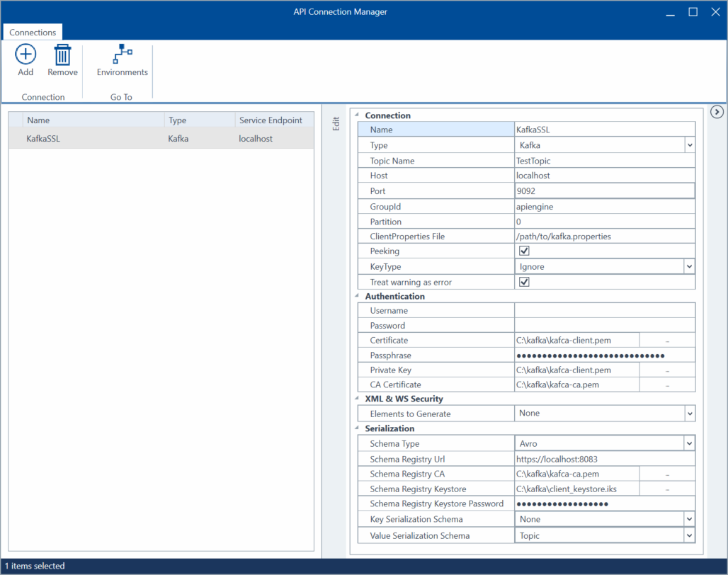Screen dimensions: 728x575
Task: Open the connection Type dropdown
Action: 689,145
